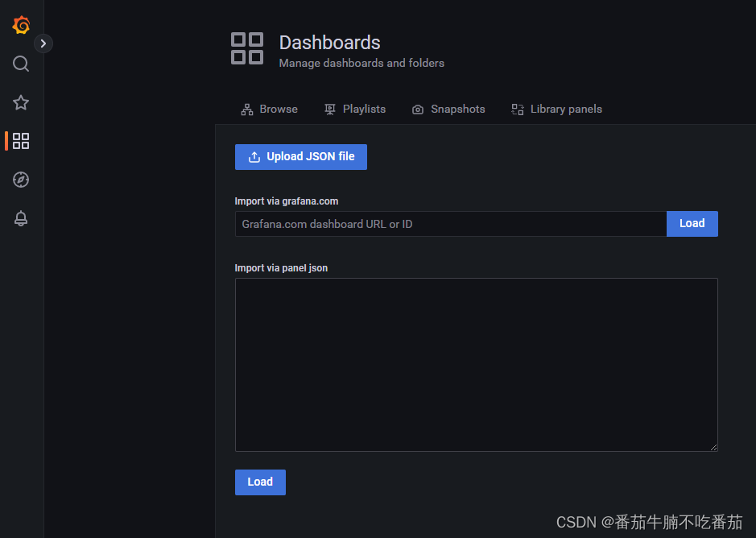756x538 pixels.
Task: Open the Explore compass icon
Action: pyautogui.click(x=21, y=180)
